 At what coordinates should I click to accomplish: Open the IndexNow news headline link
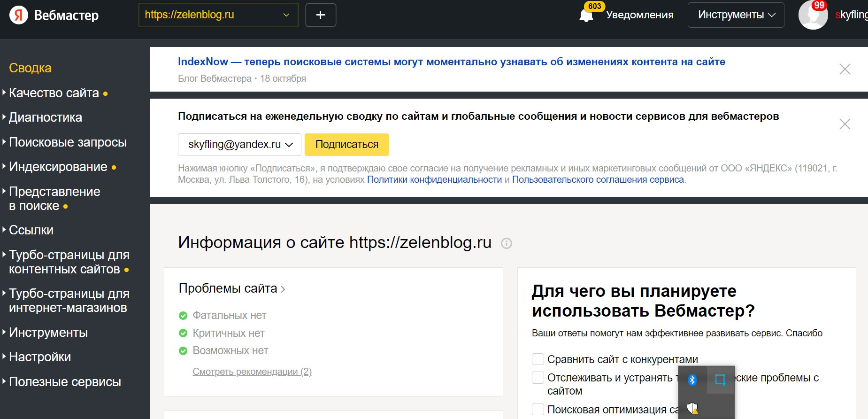pos(452,62)
